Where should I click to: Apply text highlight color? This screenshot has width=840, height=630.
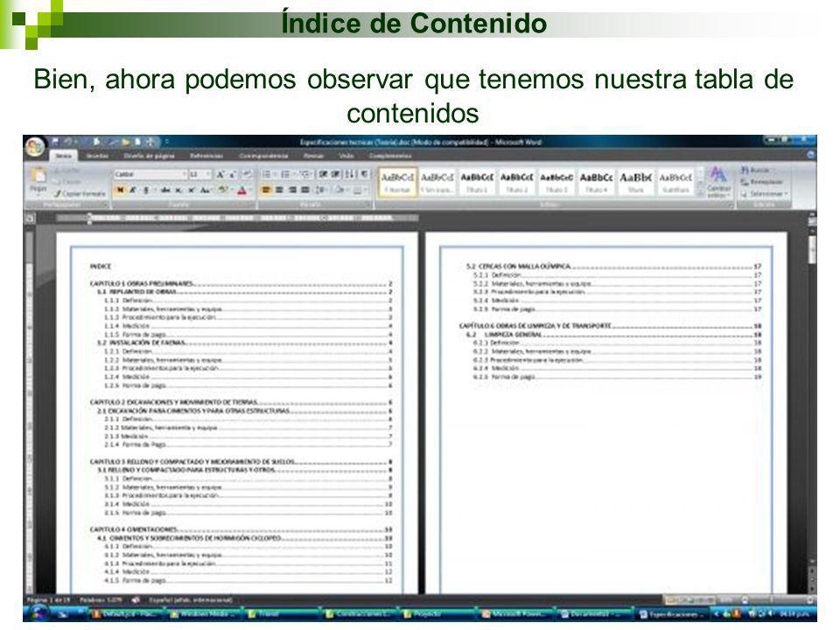click(223, 190)
